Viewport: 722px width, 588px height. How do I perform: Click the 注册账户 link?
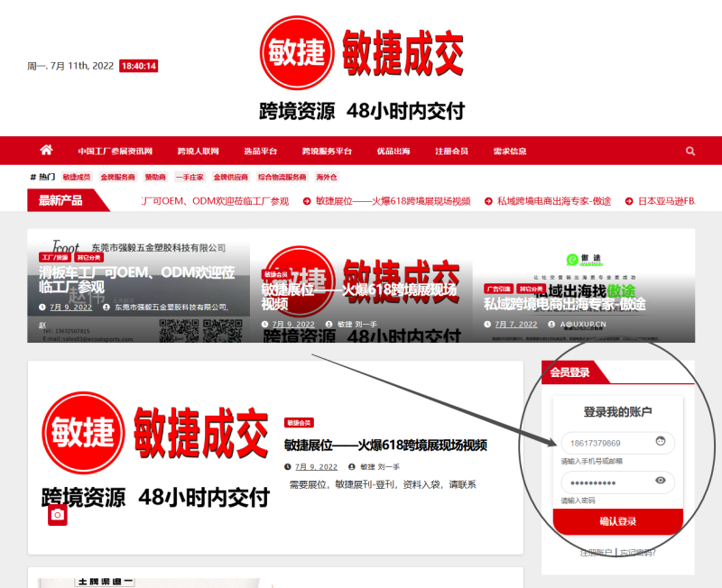[596, 552]
